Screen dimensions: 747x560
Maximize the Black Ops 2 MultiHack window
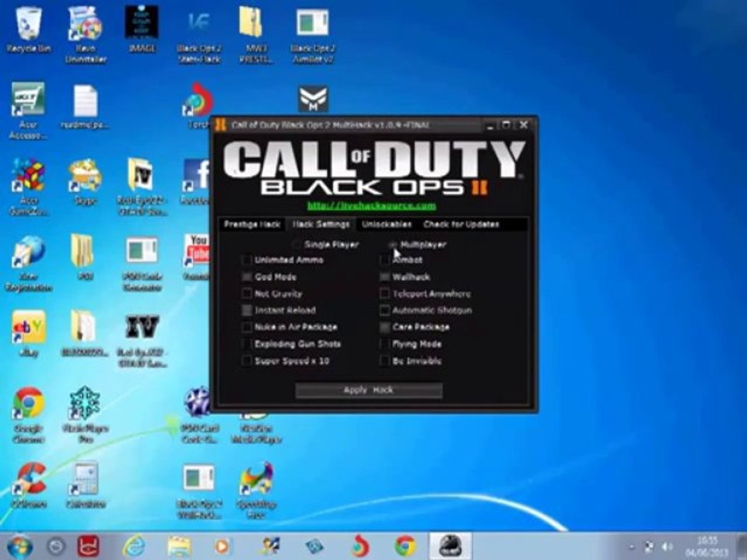coord(506,125)
